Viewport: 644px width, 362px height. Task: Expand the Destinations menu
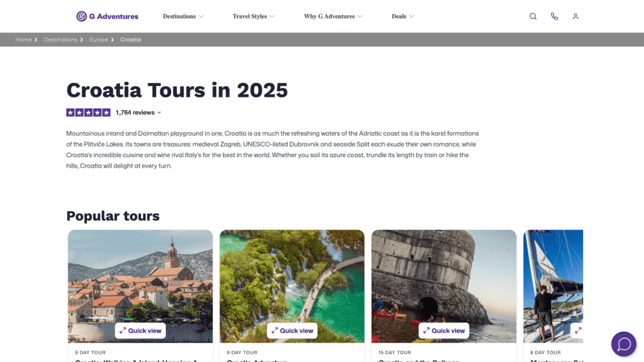(183, 16)
